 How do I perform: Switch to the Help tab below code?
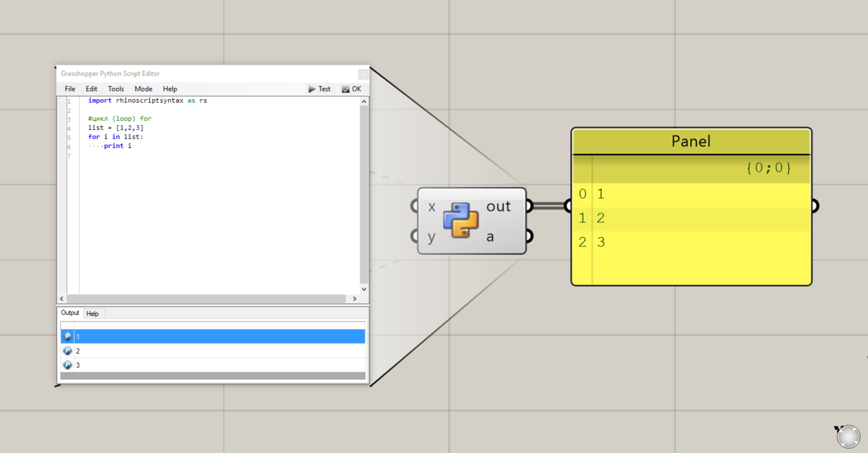point(92,313)
